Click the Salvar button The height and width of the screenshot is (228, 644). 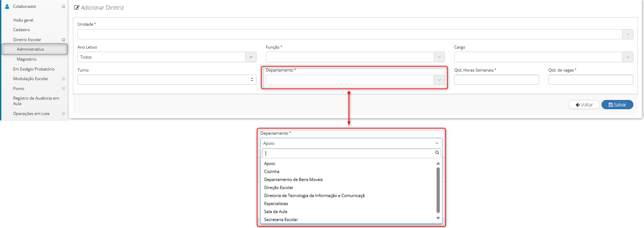617,105
